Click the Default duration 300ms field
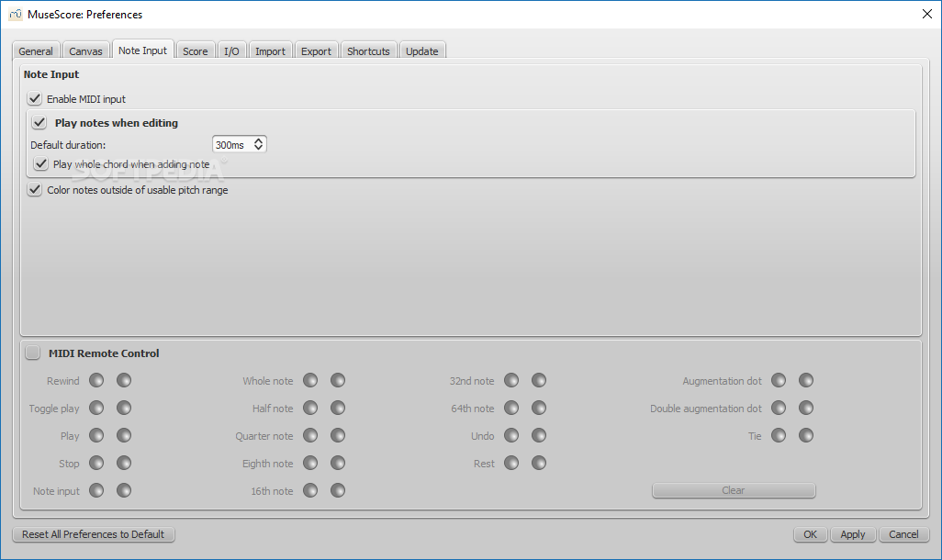 click(x=239, y=144)
